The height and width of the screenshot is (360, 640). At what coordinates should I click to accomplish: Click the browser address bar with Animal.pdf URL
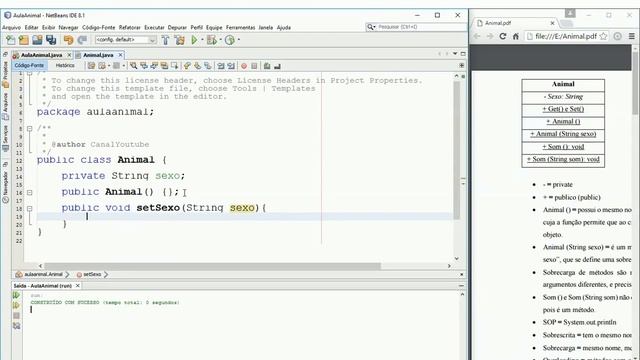[x=567, y=36]
